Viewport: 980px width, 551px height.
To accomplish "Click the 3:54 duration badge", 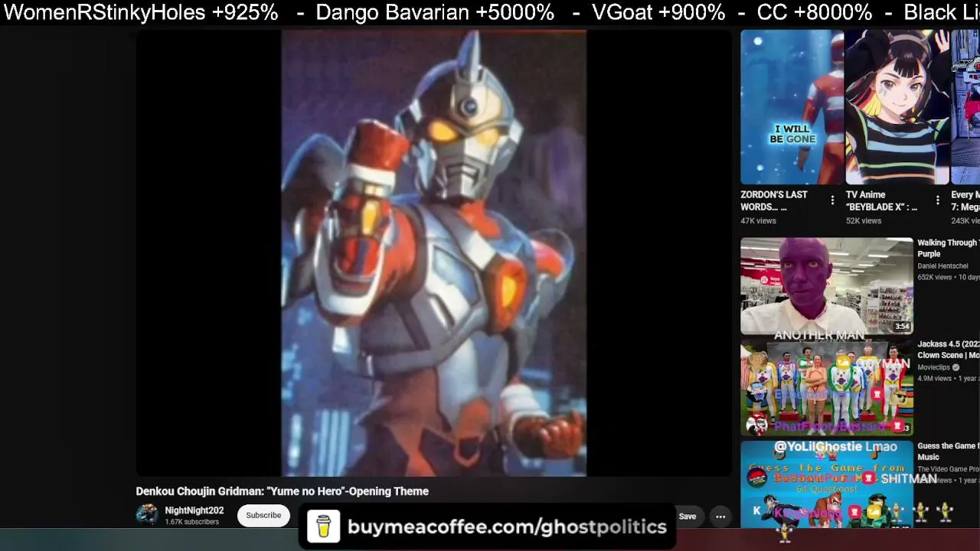I will point(902,327).
